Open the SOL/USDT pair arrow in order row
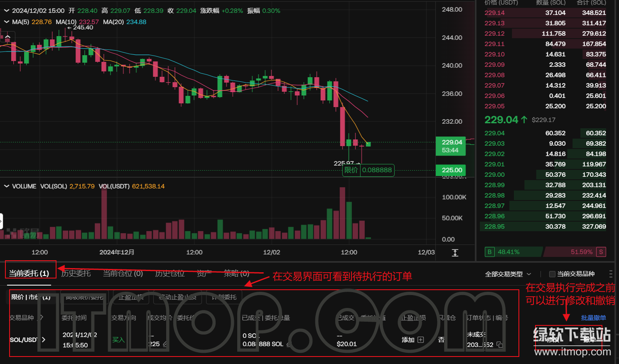Image resolution: width=619 pixels, height=364 pixels. coord(44,340)
